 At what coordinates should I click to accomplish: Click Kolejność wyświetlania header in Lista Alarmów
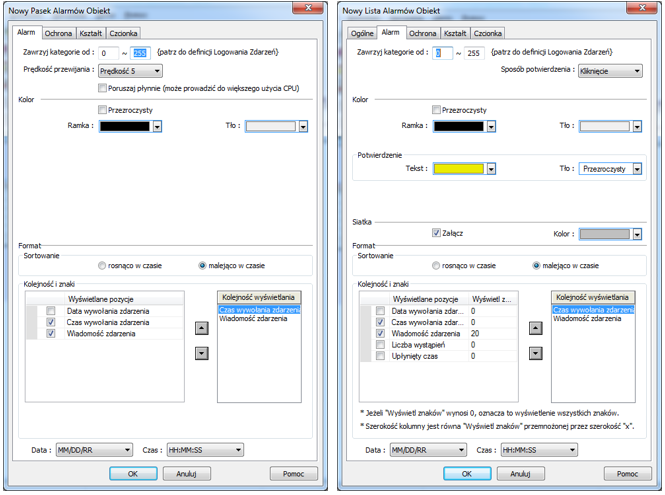[x=593, y=297]
